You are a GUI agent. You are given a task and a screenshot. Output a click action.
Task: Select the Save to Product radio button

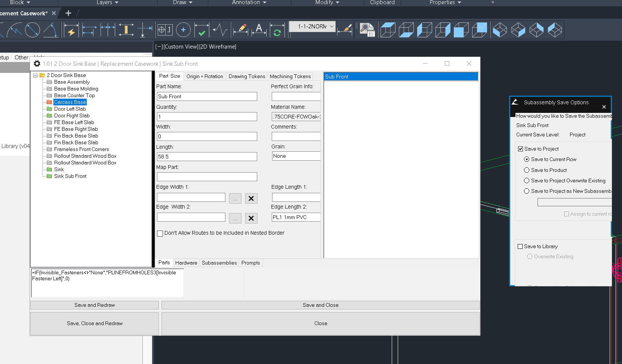(527, 170)
